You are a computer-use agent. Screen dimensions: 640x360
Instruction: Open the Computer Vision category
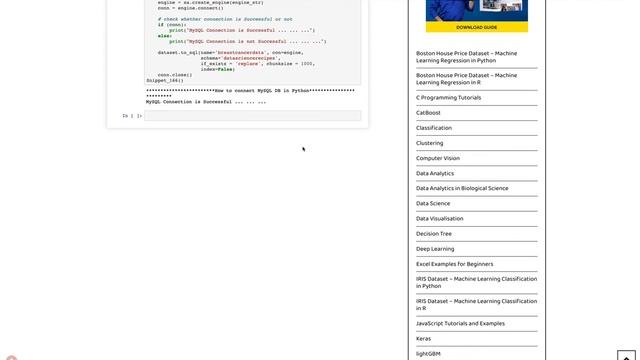(438, 158)
